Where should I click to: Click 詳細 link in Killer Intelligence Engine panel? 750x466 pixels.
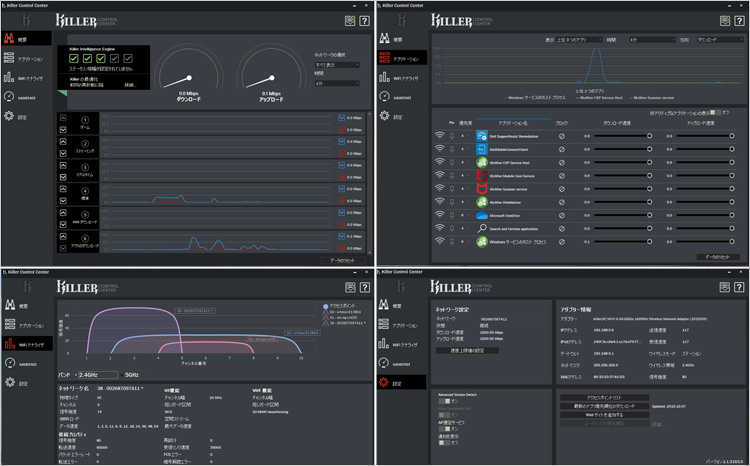coord(130,85)
